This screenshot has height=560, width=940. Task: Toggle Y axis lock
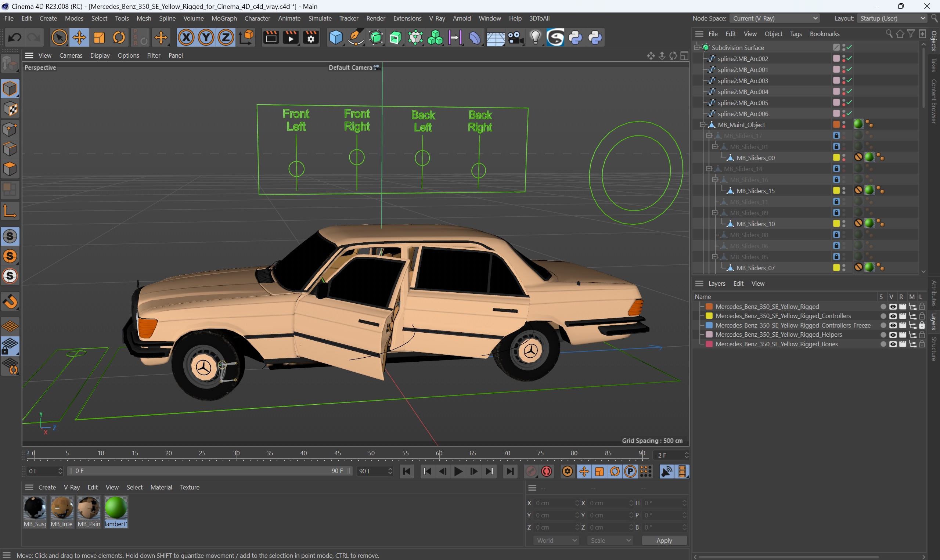(206, 37)
